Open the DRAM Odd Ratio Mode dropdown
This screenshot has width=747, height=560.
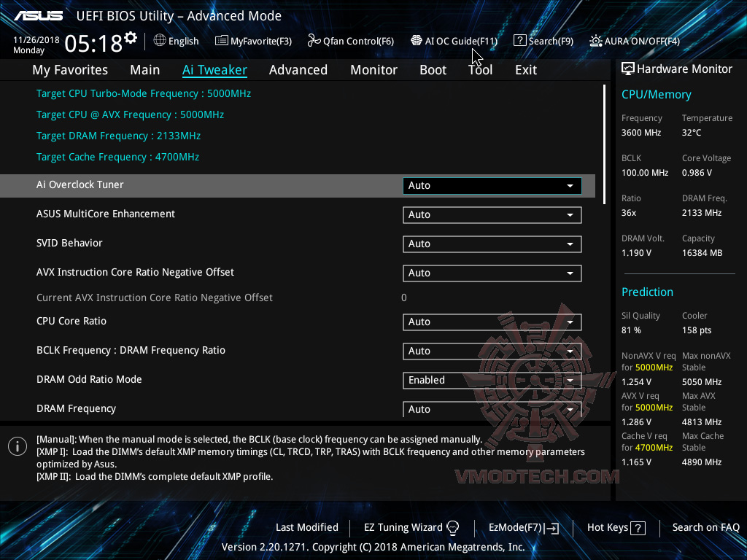[x=492, y=380]
